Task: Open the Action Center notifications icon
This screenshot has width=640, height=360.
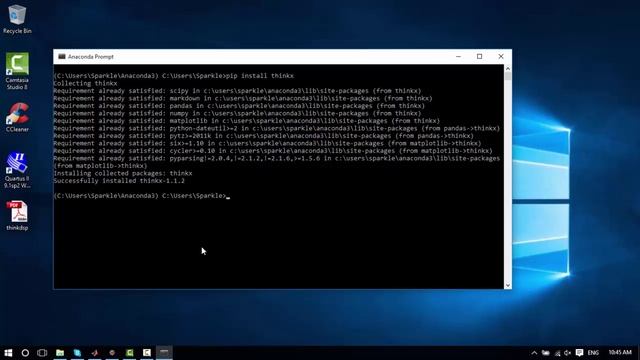Action: coord(579,353)
